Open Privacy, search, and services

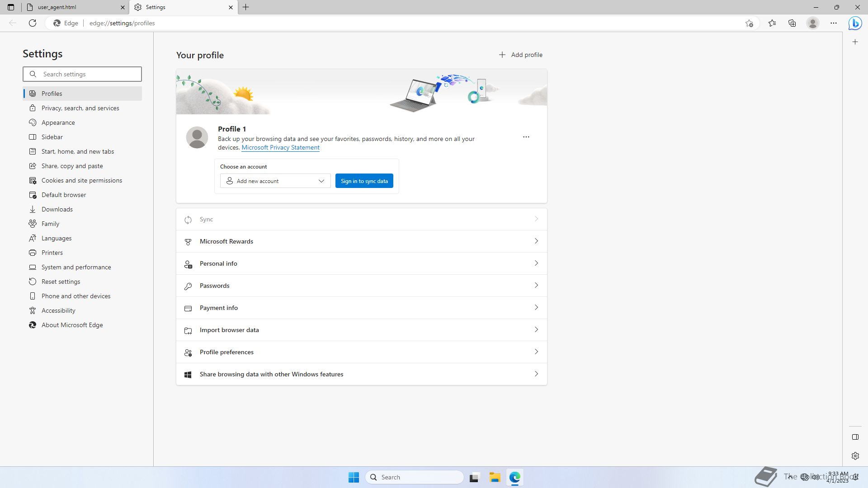[82, 108]
